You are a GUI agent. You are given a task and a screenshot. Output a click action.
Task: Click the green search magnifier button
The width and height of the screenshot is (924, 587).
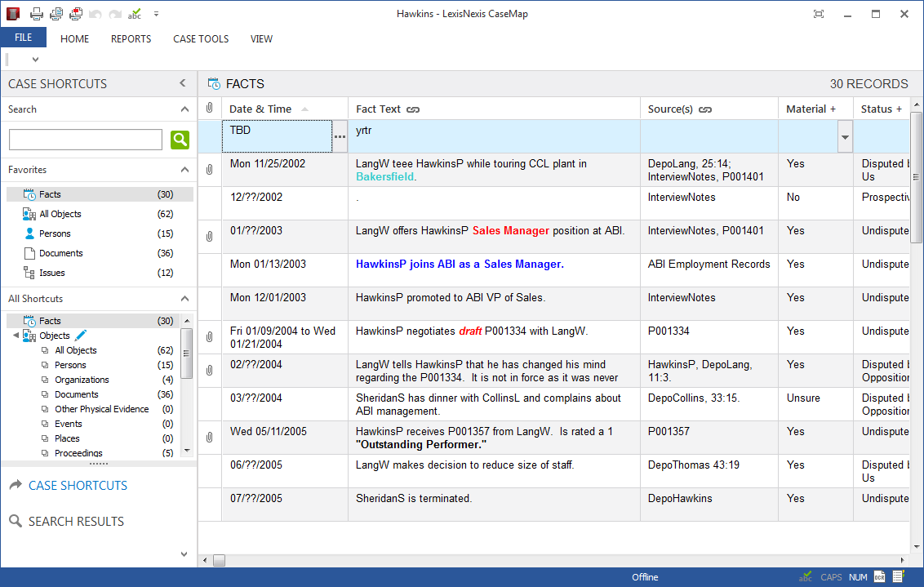[x=180, y=140]
